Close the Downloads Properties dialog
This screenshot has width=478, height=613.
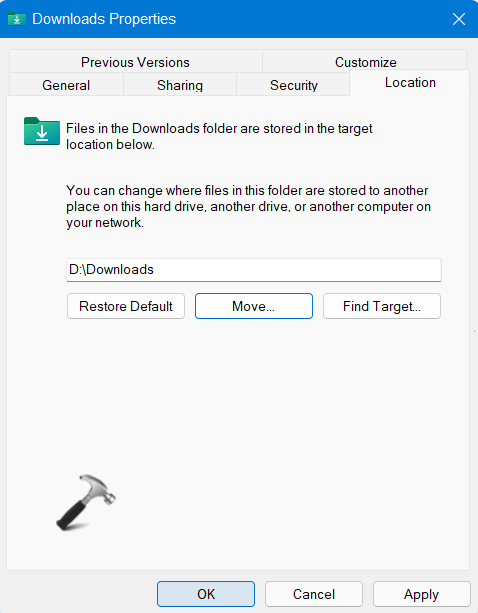[x=459, y=19]
